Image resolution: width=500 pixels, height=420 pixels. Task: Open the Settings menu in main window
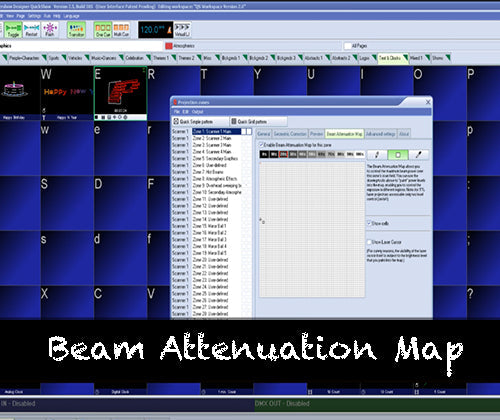(x=34, y=16)
